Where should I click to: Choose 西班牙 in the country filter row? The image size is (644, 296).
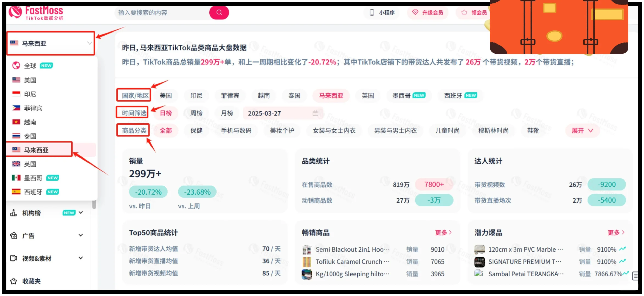click(460, 95)
